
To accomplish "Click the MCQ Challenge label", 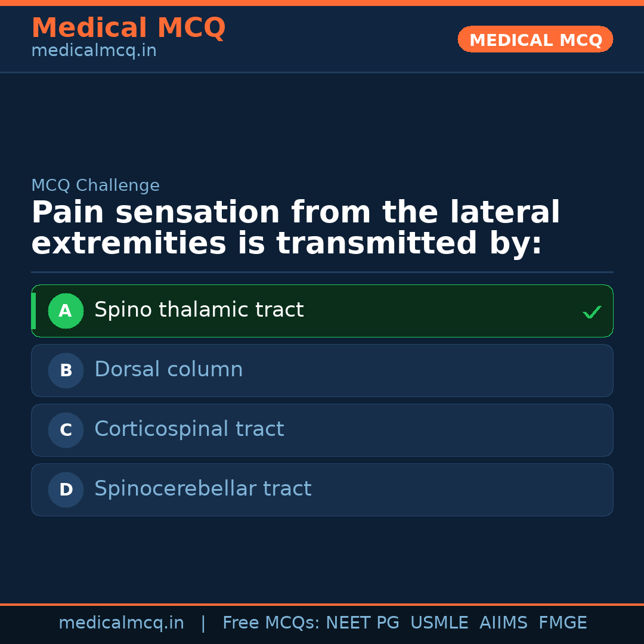I will (95, 186).
